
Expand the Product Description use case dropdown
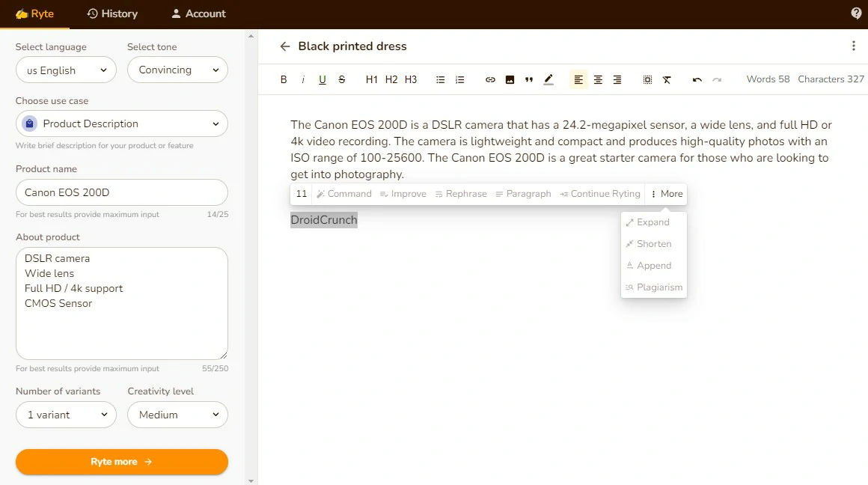122,123
